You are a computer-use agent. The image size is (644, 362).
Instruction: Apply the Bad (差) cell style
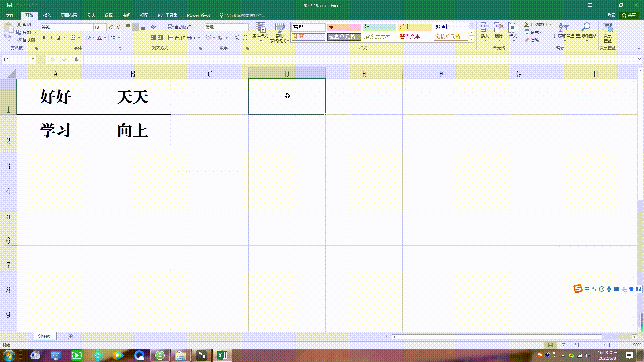pyautogui.click(x=344, y=27)
